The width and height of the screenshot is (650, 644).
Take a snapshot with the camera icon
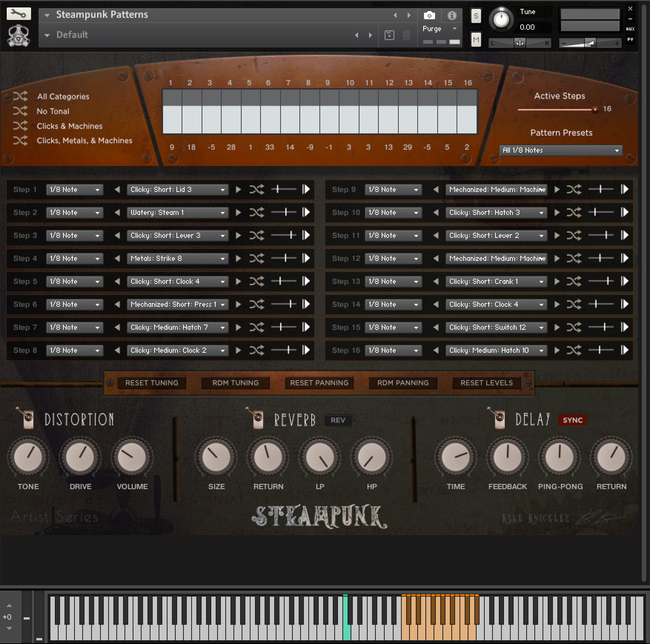(429, 15)
